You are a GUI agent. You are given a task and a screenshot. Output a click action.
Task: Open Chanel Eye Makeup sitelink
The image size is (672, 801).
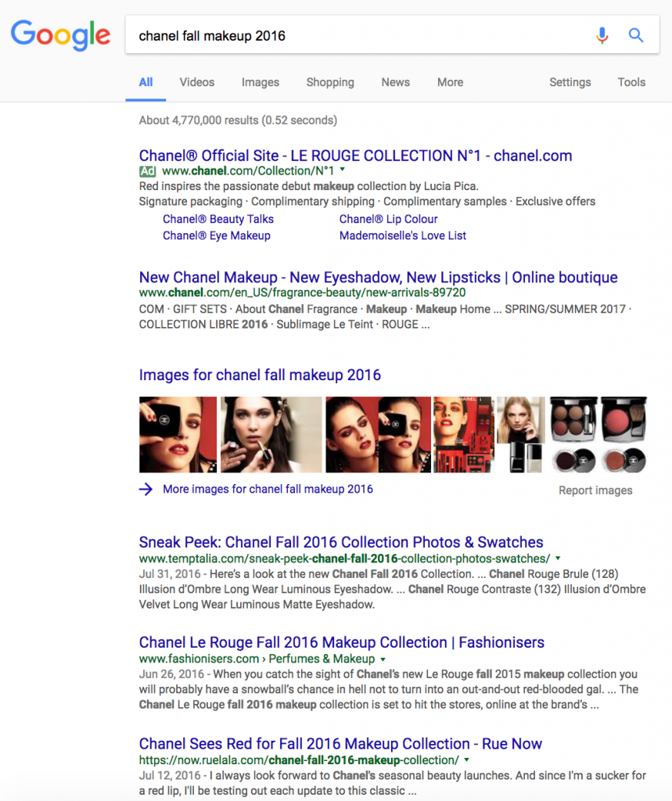(217, 235)
